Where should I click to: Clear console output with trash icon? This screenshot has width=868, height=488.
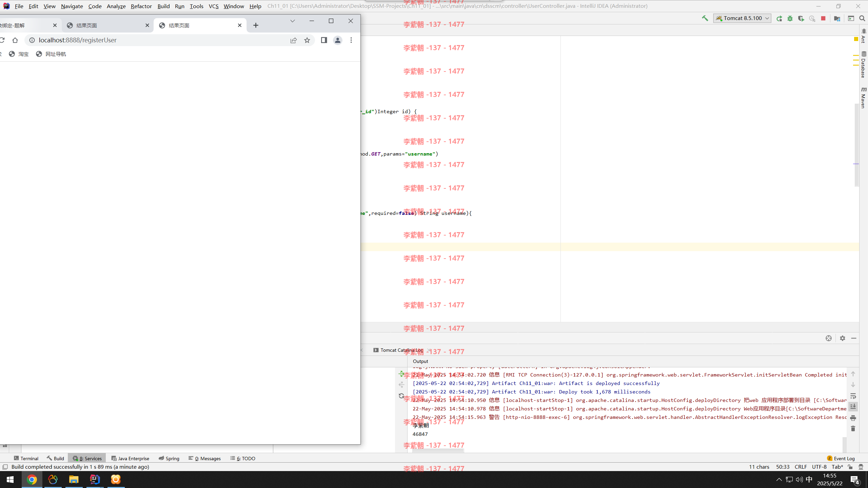tap(853, 429)
